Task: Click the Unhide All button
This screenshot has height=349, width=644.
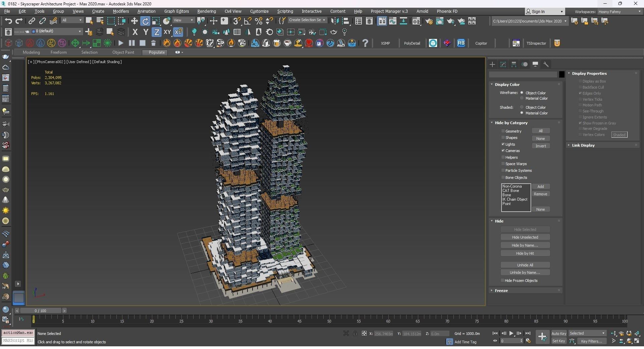Action: 525,265
